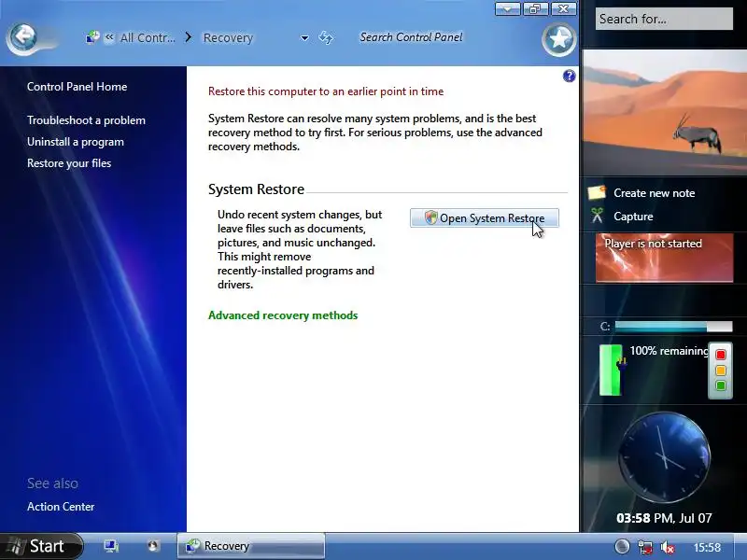Click the green battery gadget icon
Viewport: 747px width, 560px height.
coord(612,371)
